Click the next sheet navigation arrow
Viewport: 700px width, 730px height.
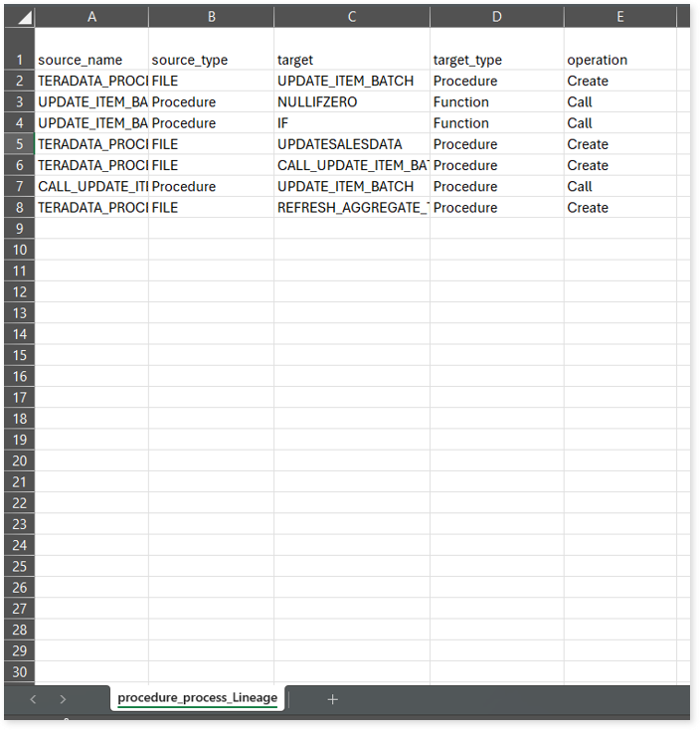(63, 699)
